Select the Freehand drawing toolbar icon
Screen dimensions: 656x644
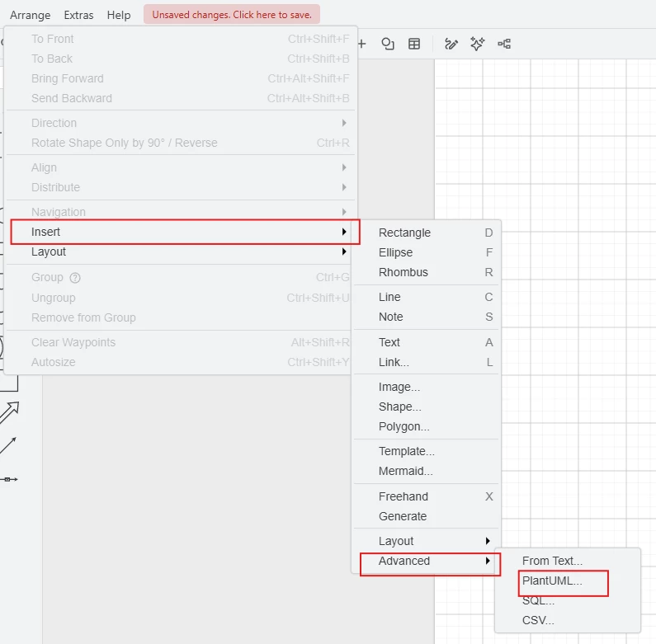[451, 44]
